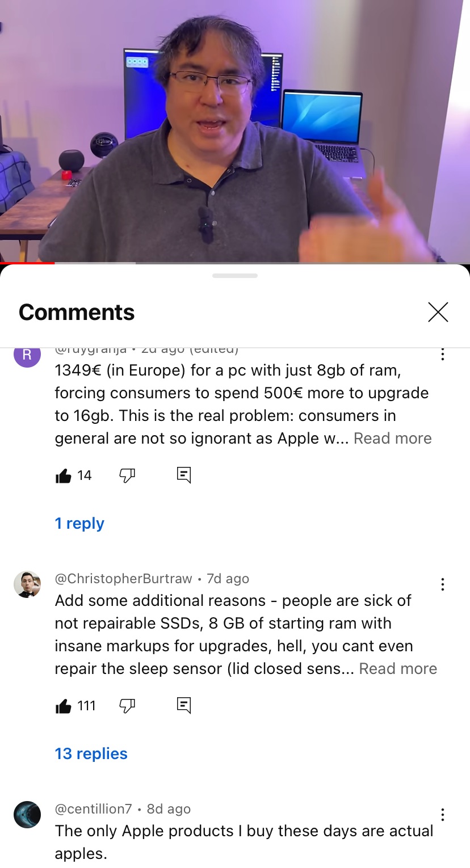Reply to the 1349€ Europe comment
The width and height of the screenshot is (470, 868).
pos(184,475)
